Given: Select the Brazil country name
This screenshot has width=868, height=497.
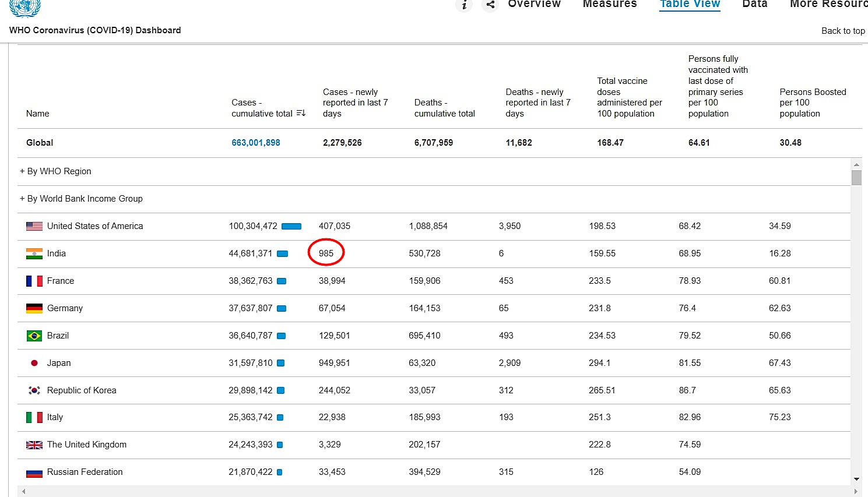Looking at the screenshot, I should pyautogui.click(x=58, y=336).
